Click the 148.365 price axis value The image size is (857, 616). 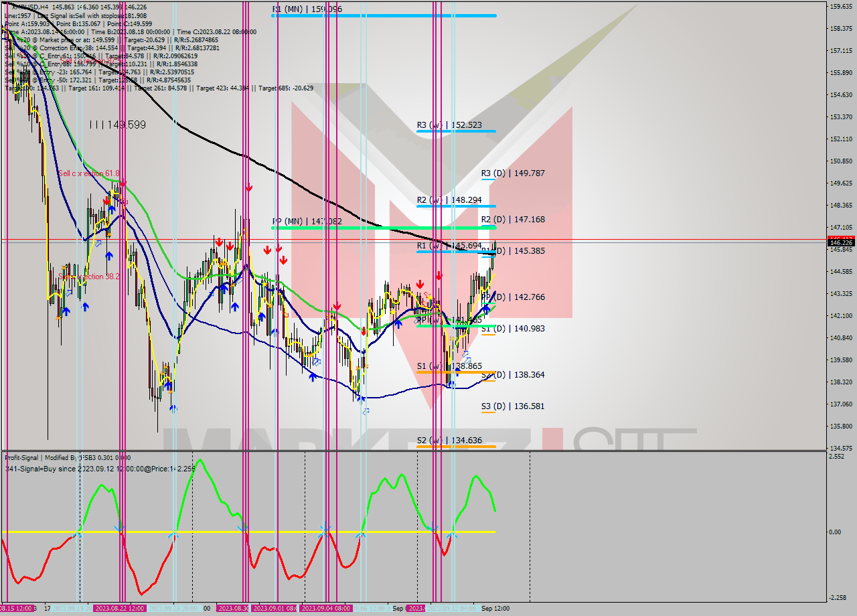[x=841, y=206]
